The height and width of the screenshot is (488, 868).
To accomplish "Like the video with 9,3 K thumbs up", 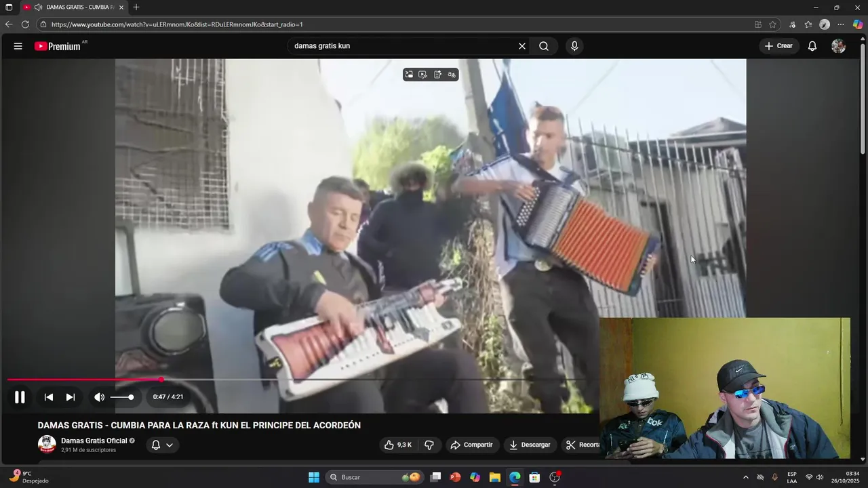I will 398,445.
